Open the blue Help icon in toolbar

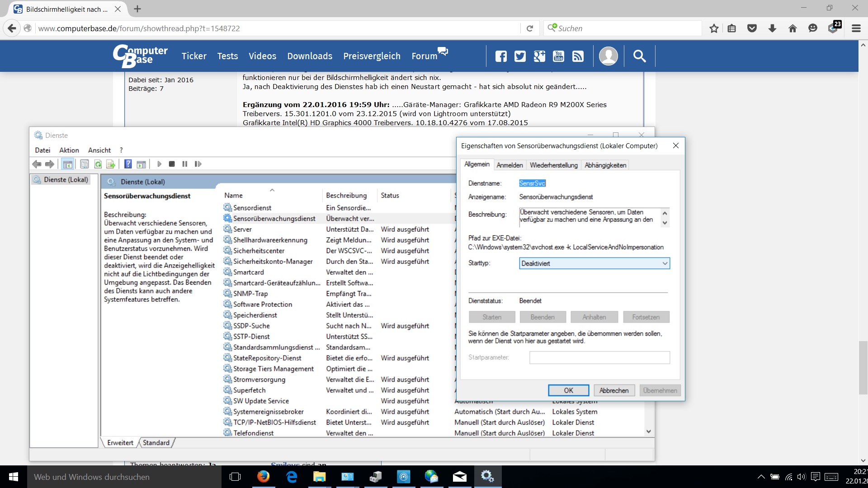tap(128, 164)
